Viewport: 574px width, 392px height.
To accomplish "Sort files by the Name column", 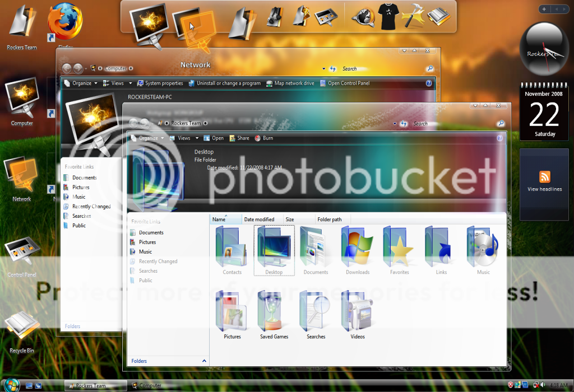I will pos(226,220).
